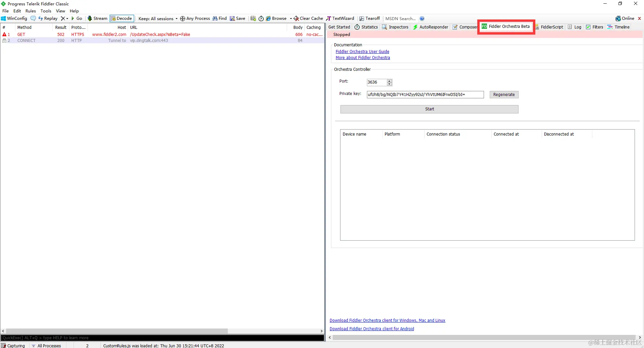Save sessions using the Save toolbar button
The image size is (644, 348).
(x=237, y=18)
